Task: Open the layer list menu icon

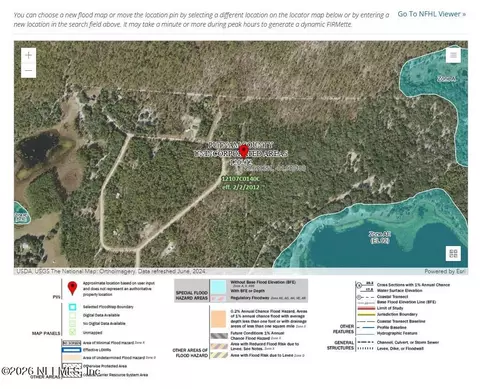Action: point(453,55)
